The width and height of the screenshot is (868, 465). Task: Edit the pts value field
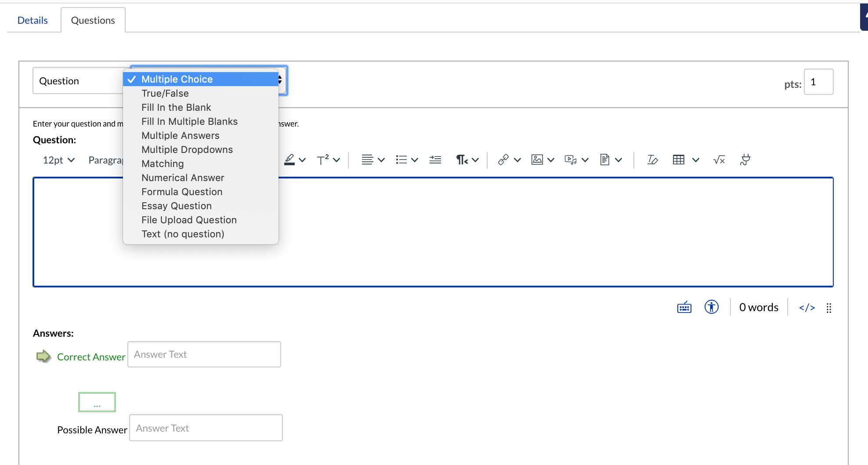(x=818, y=82)
